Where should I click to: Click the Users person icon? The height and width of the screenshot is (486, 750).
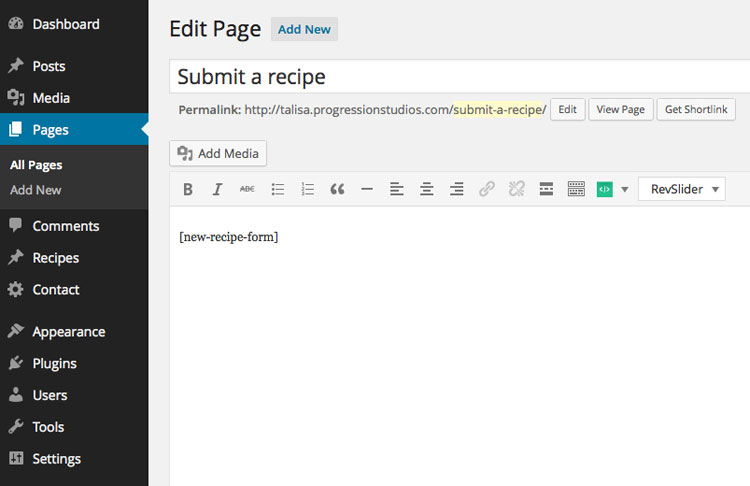pyautogui.click(x=16, y=395)
